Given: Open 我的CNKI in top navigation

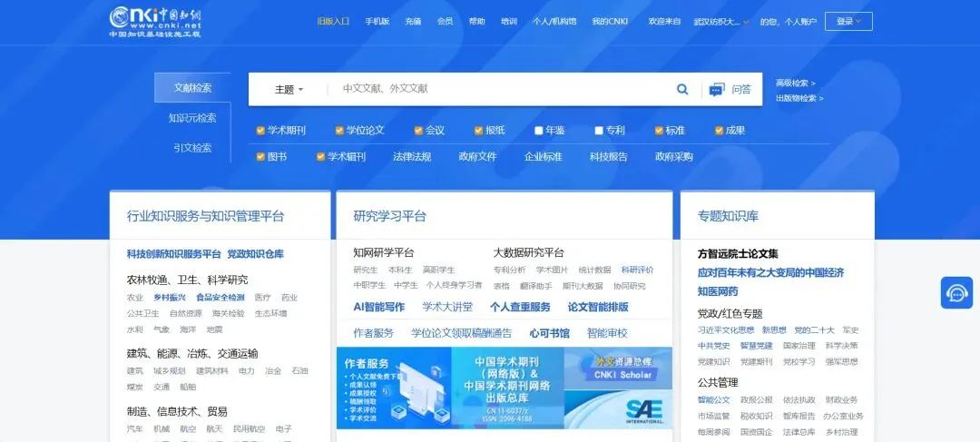Looking at the screenshot, I should pyautogui.click(x=610, y=21).
